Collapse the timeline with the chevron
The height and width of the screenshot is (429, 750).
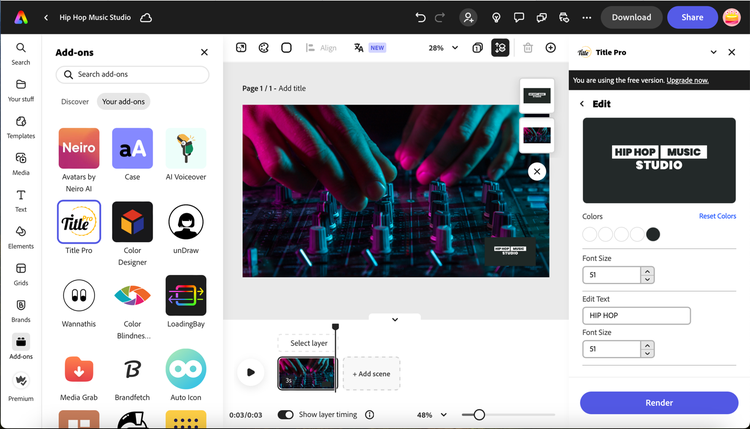(x=395, y=319)
